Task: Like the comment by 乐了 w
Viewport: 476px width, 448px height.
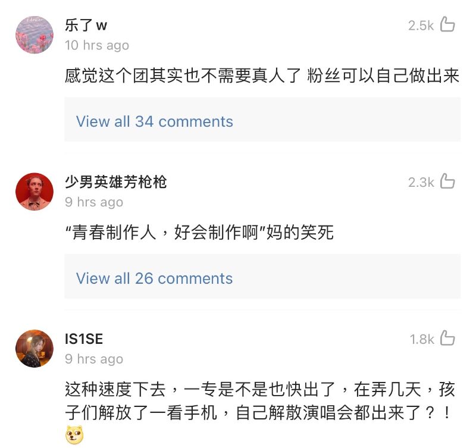Action: coord(447,24)
